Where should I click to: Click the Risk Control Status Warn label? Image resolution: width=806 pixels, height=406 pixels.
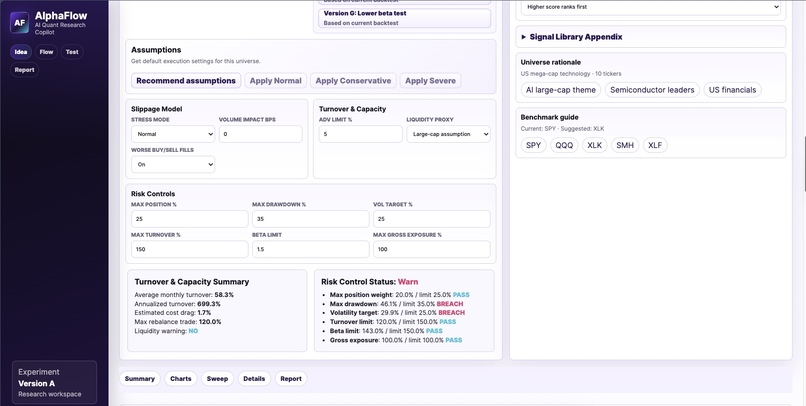coord(408,282)
